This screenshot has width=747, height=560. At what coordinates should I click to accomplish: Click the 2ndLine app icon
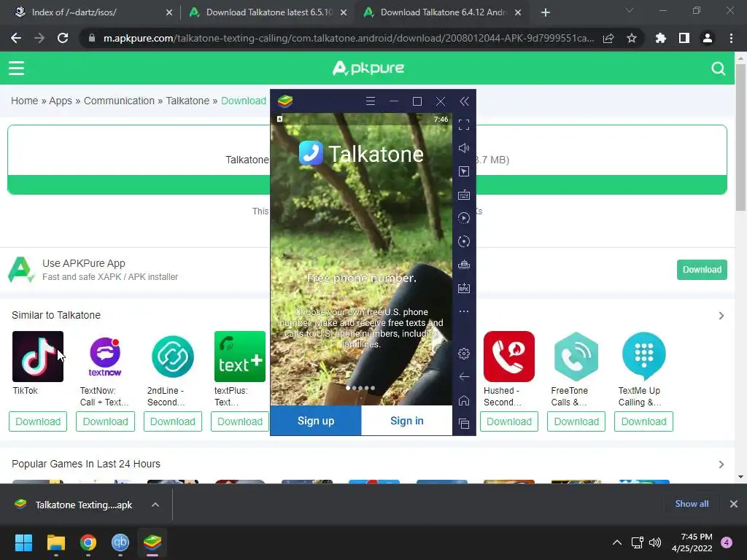[172, 356]
